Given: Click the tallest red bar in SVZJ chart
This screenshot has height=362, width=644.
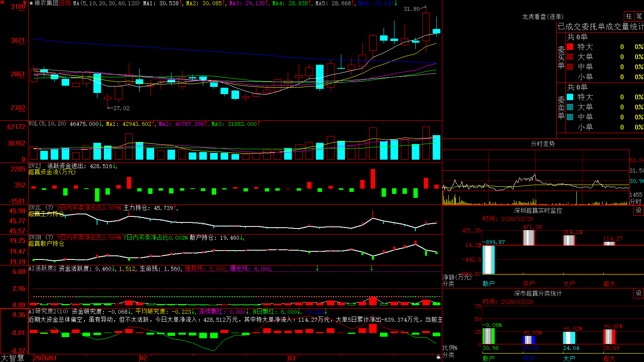Looking at the screenshot, I should pyautogui.click(x=373, y=179).
